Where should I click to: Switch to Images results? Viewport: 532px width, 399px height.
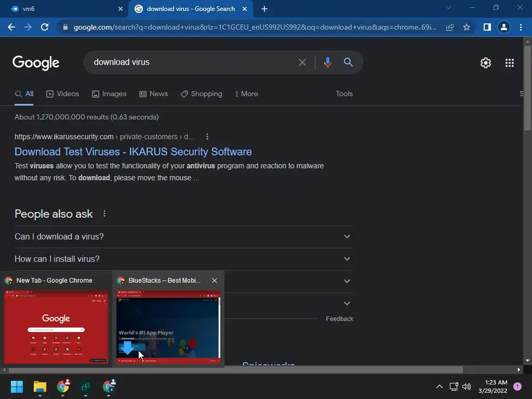tap(109, 94)
